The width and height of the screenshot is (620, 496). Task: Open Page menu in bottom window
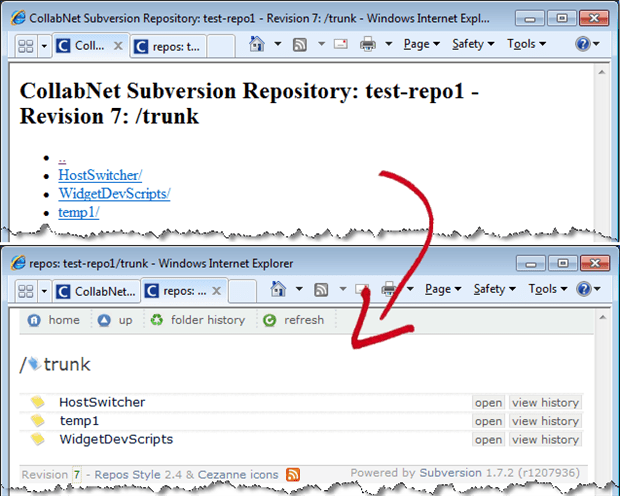(443, 289)
